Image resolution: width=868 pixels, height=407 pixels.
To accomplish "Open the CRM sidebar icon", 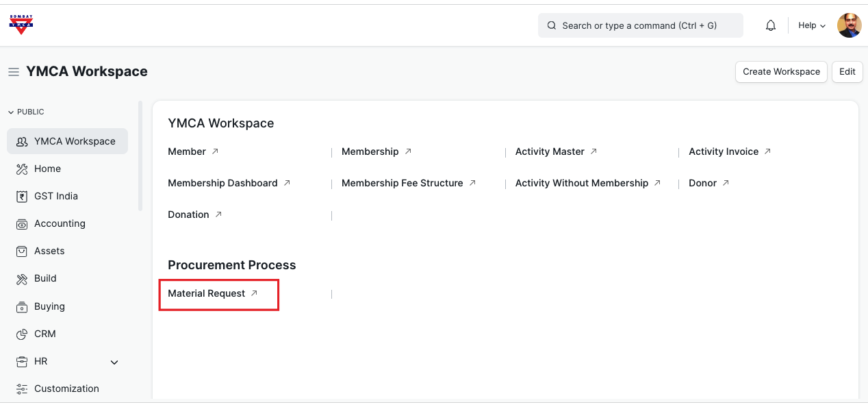I will [x=22, y=334].
